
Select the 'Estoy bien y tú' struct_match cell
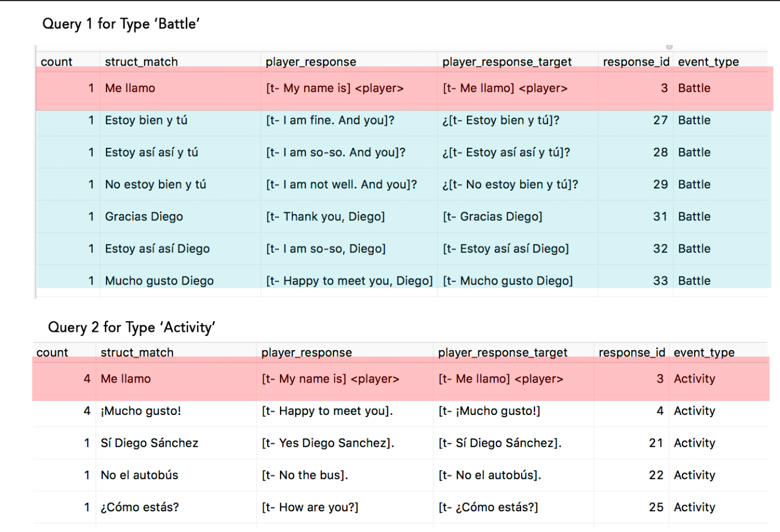click(146, 120)
